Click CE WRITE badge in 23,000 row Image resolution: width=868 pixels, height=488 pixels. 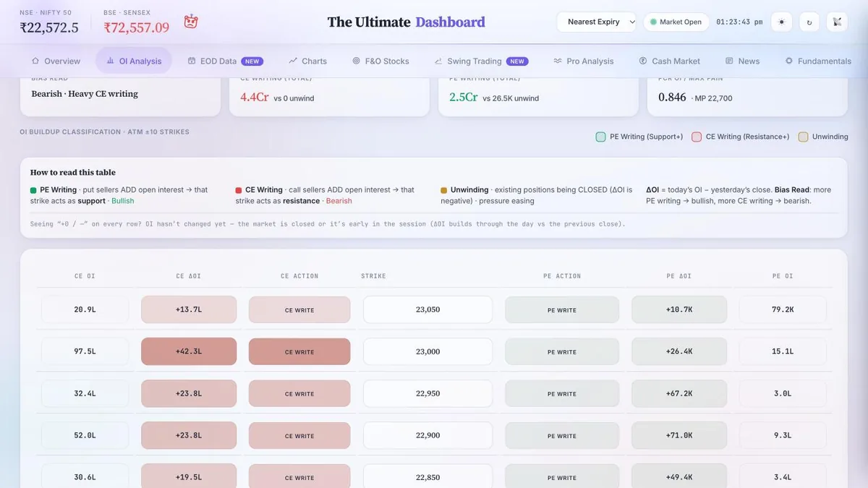pos(299,351)
